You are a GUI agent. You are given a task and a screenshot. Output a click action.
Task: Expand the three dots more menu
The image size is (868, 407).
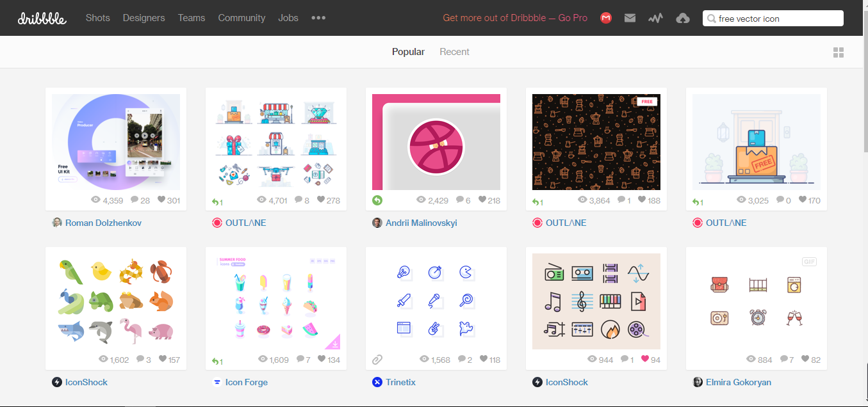tap(318, 18)
